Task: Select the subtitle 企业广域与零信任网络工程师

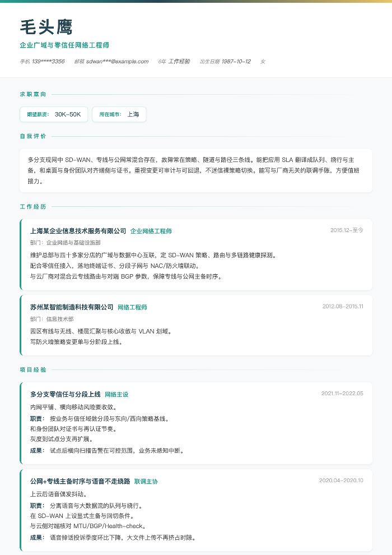Action: 64,45
